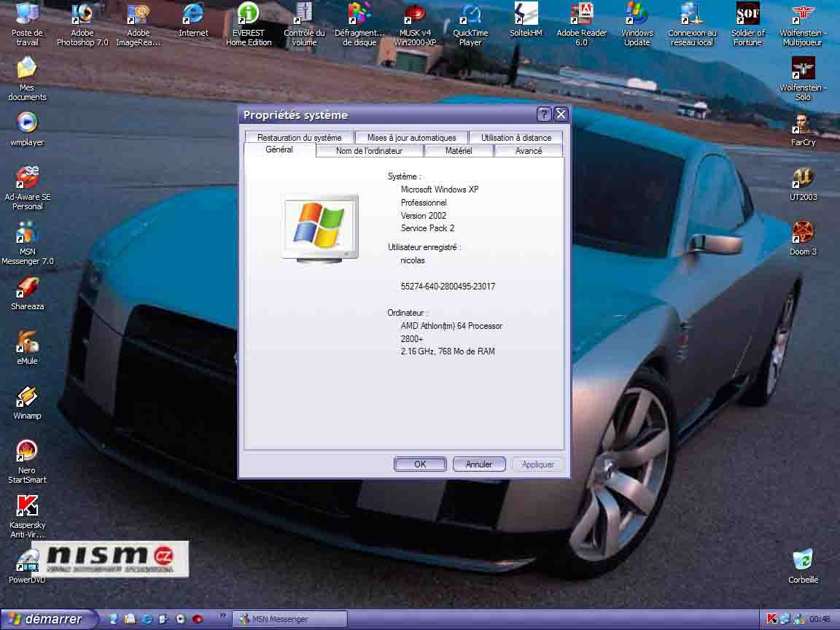Click the Windows XP logo monitor image
The width and height of the screenshot is (840, 630).
click(x=320, y=228)
